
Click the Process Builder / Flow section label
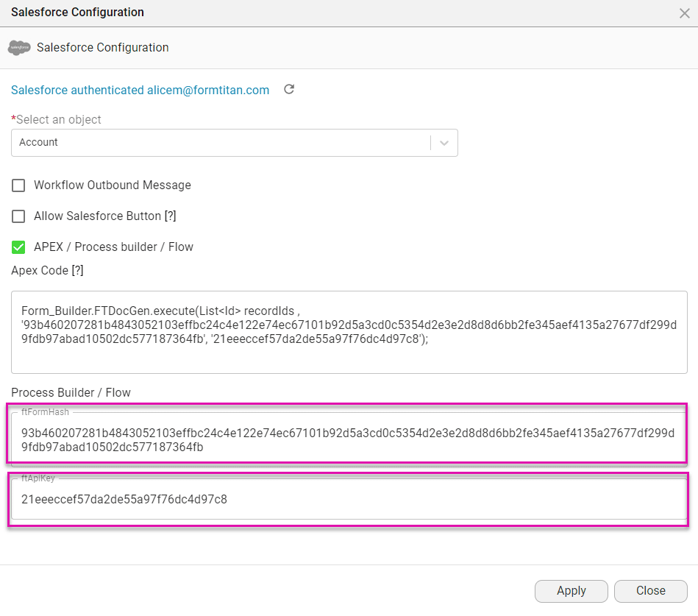click(71, 393)
